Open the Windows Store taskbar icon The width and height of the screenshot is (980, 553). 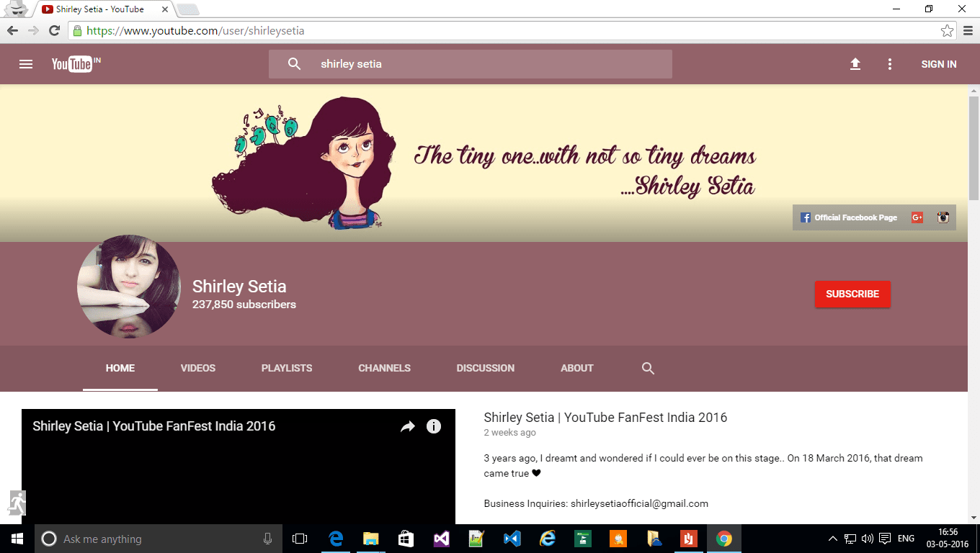click(406, 539)
